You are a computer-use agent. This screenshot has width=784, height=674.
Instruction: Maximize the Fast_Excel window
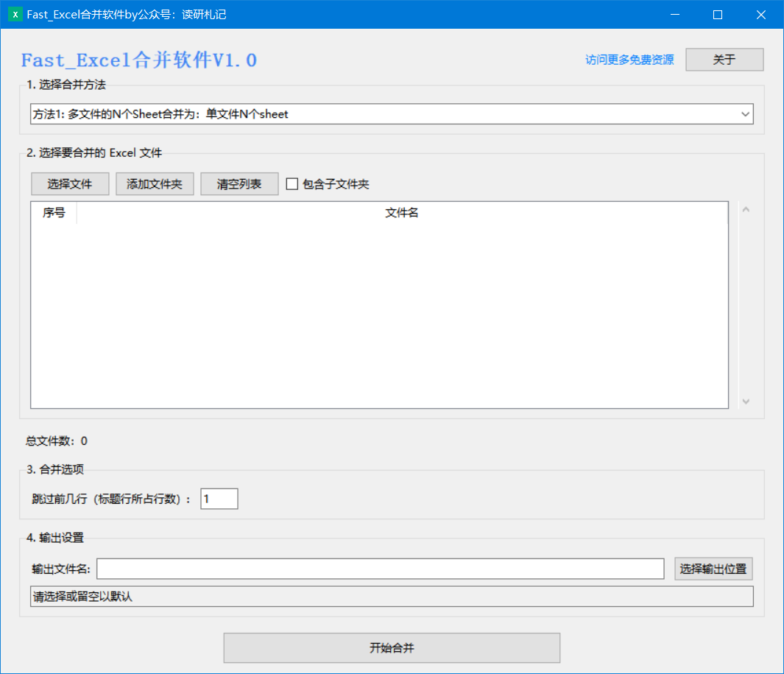[718, 15]
